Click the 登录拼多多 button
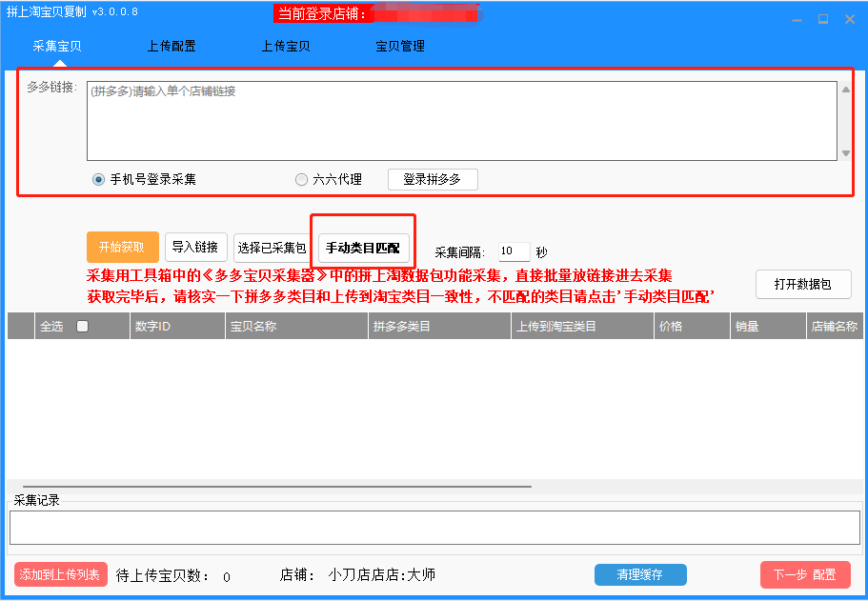Image resolution: width=868 pixels, height=601 pixels. pyautogui.click(x=433, y=179)
